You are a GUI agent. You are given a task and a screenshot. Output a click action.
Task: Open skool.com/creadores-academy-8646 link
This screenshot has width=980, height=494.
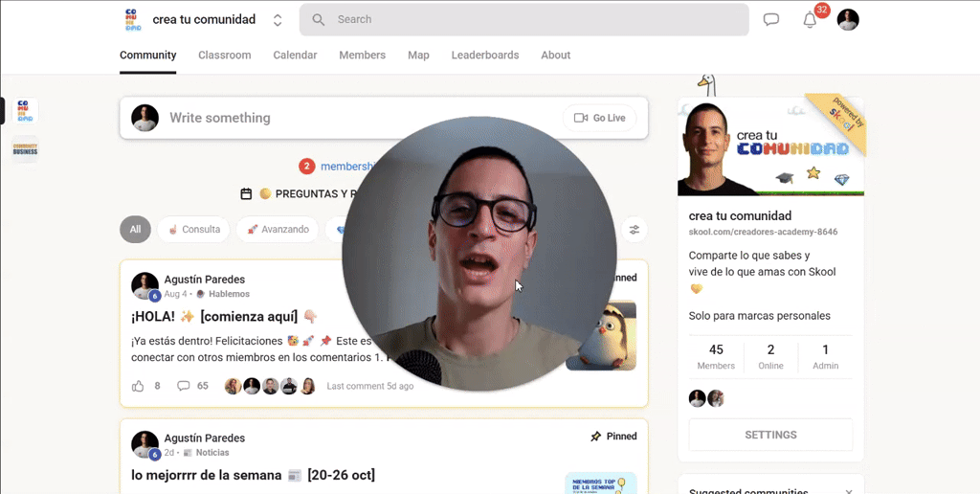[763, 232]
